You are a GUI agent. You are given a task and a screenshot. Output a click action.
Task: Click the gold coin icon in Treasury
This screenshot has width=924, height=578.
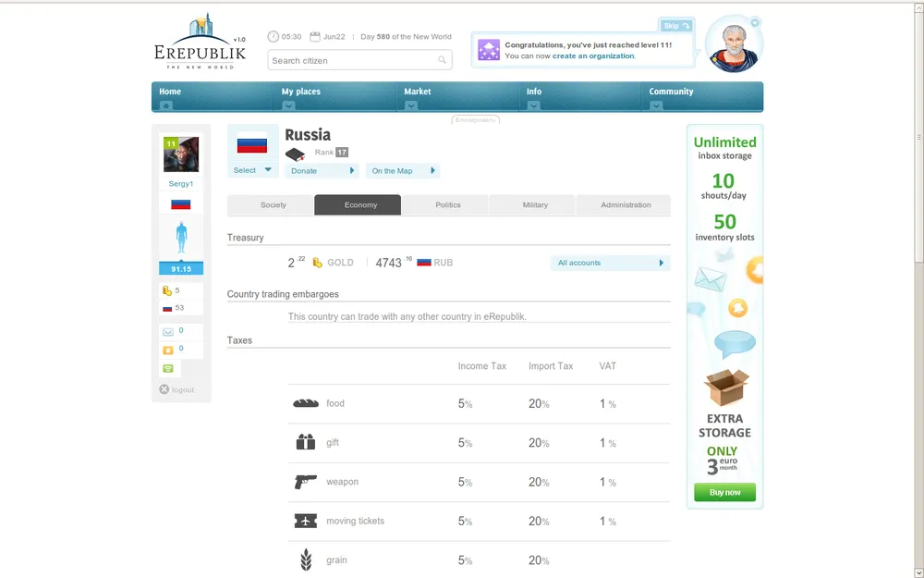pos(317,263)
